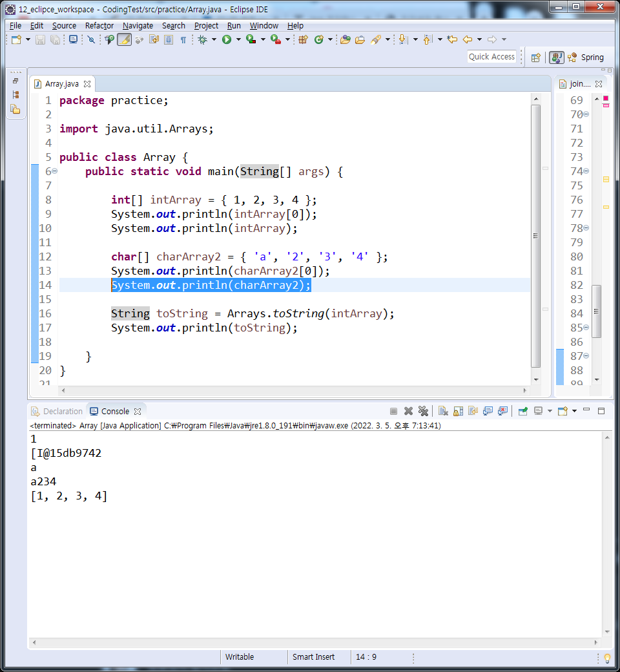This screenshot has width=620, height=672.
Task: Click the Save All toolbar icon
Action: (x=55, y=40)
